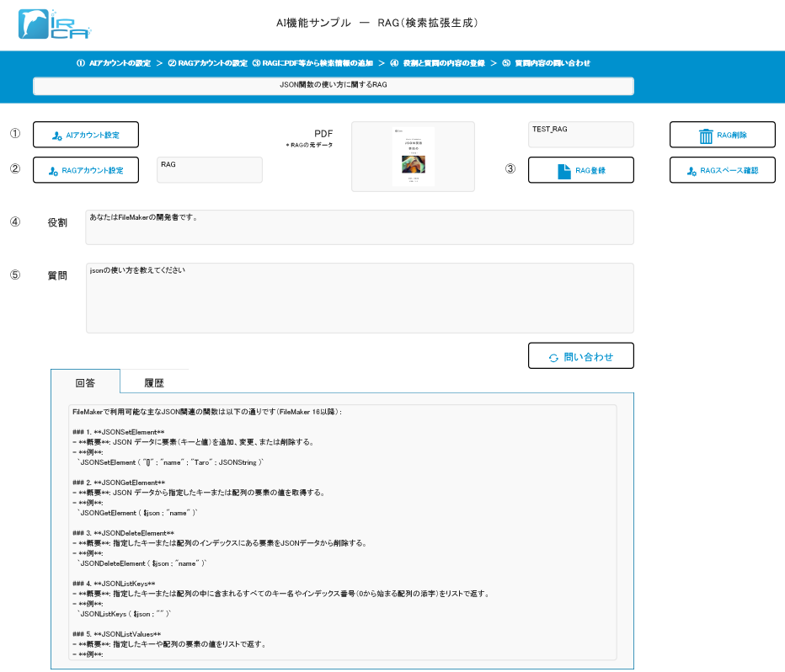This screenshot has width=785, height=672.
Task: Go to step ① AIアカウントの設定
Action: [x=114, y=63]
